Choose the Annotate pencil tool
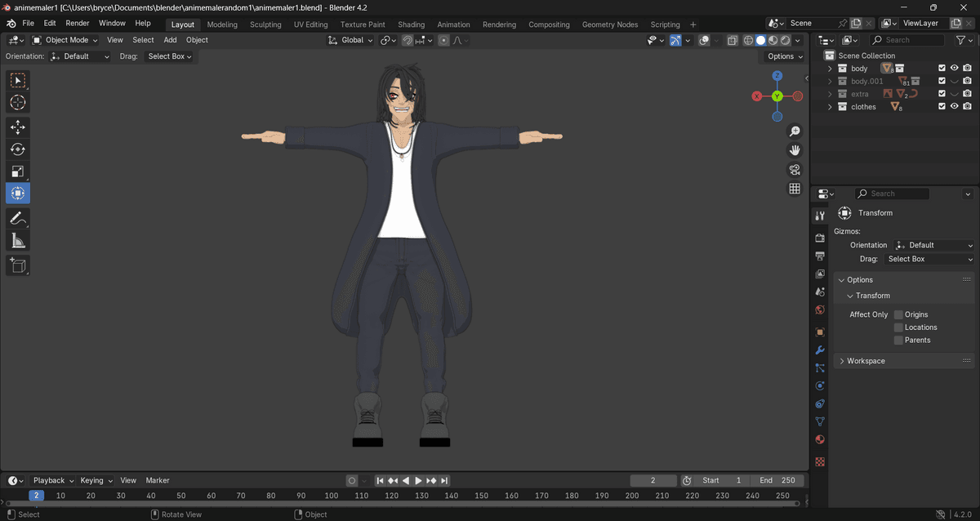Viewport: 980px width, 521px height. click(x=18, y=218)
